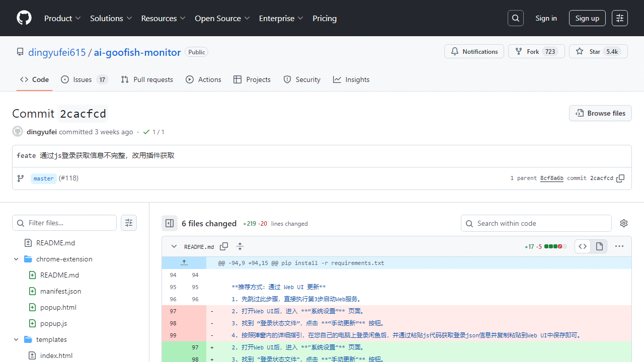Image resolution: width=644 pixels, height=362 pixels.
Task: Open the Open Source dropdown menu
Action: click(x=222, y=18)
